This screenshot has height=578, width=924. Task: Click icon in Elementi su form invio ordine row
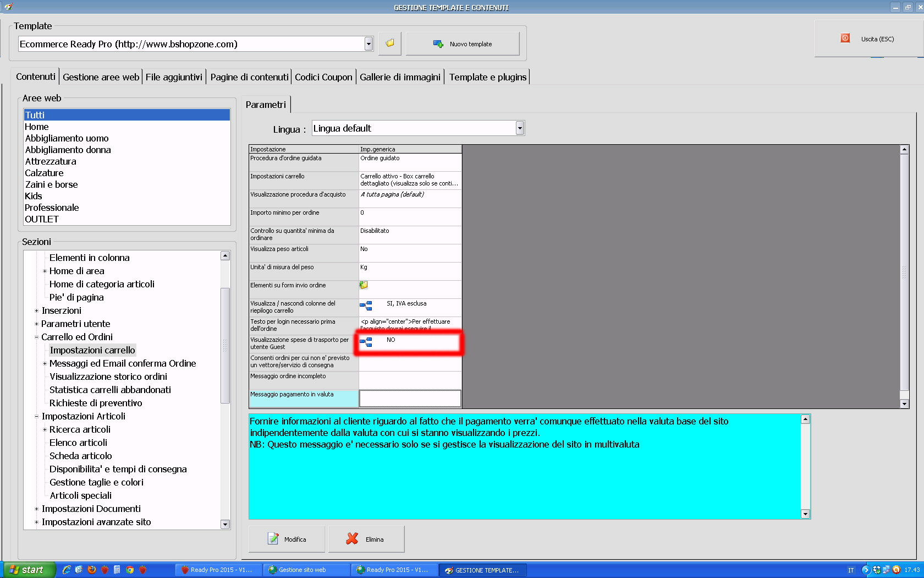tap(364, 285)
